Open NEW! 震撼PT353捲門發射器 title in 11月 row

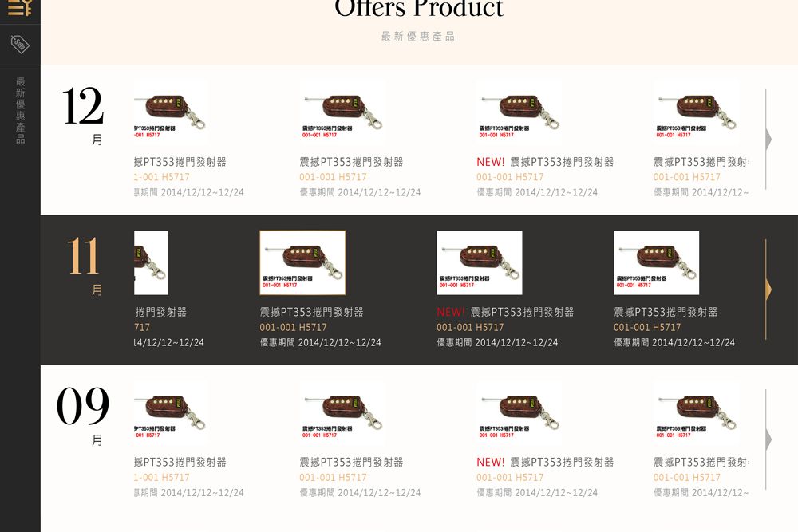(x=505, y=312)
